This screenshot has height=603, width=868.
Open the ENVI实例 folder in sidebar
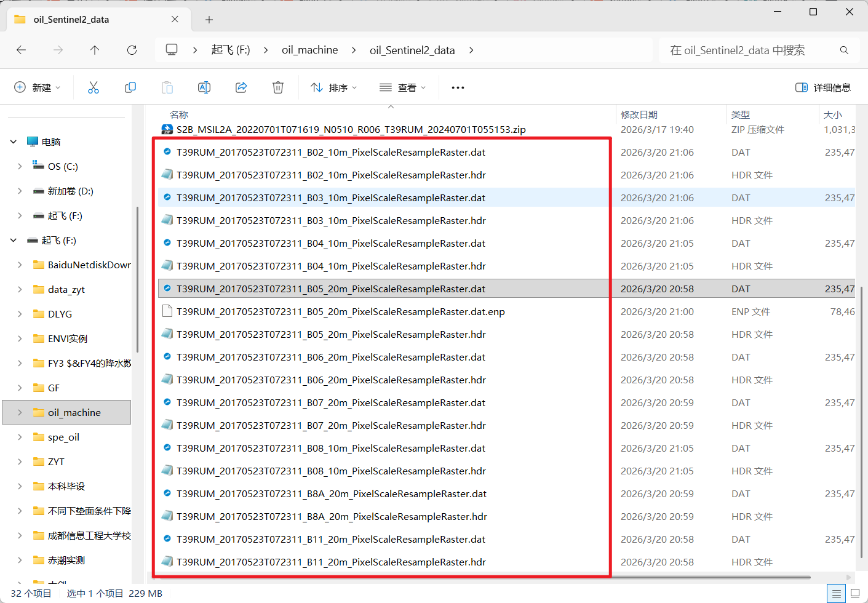tap(68, 338)
